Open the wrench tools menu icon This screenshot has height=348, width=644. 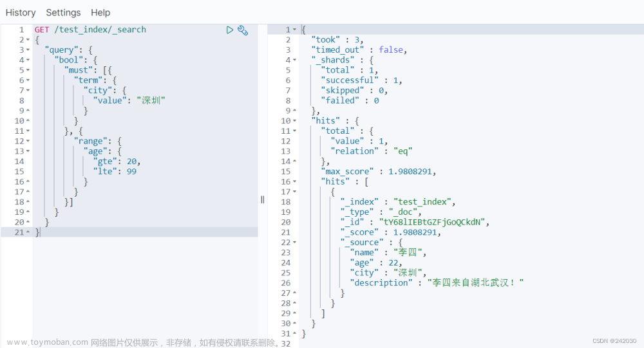[243, 30]
